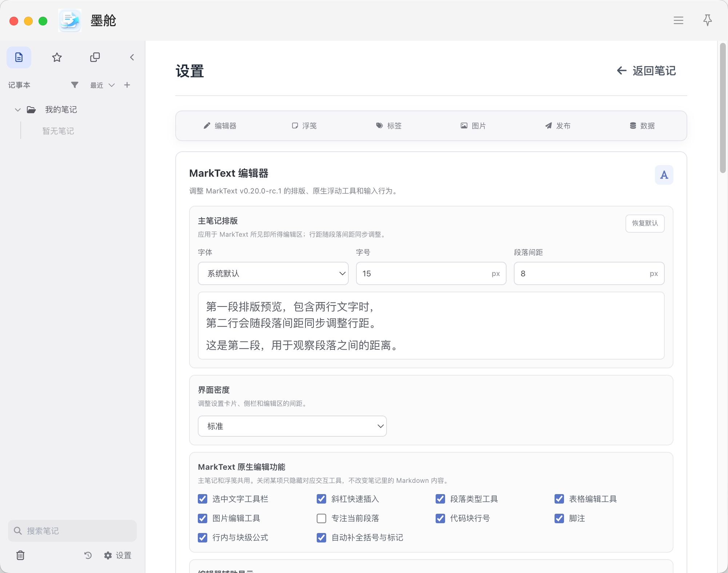The height and width of the screenshot is (573, 728).
Task: Click the database icon on 数据 tab
Action: [633, 126]
